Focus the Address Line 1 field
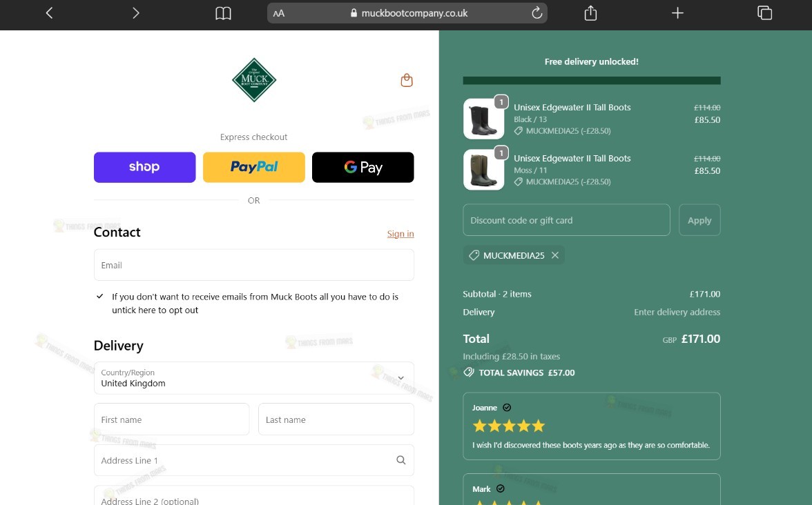This screenshot has height=505, width=812. pyautogui.click(x=254, y=460)
